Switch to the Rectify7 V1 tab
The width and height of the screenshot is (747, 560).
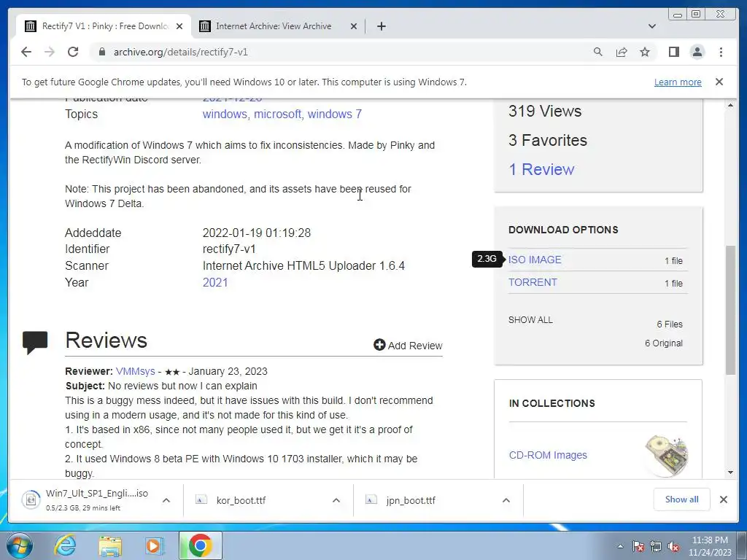pos(104,26)
